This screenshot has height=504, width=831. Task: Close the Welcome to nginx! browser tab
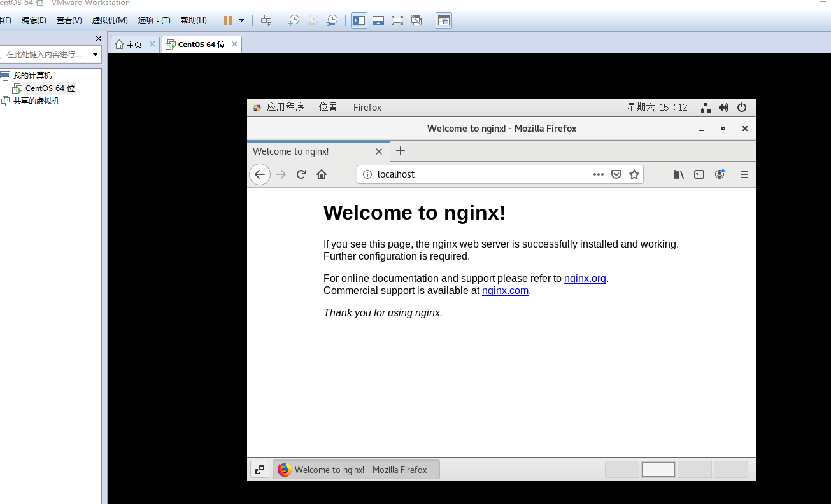point(379,151)
